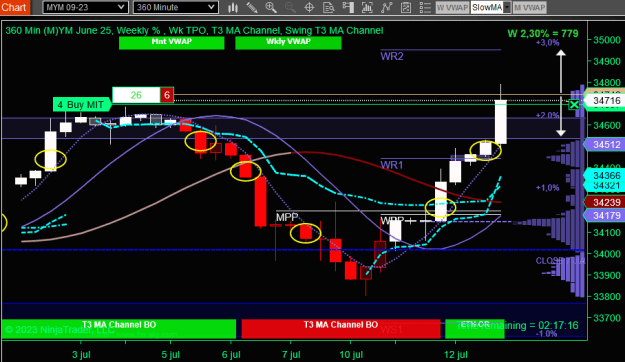Viewport: 625px width, 362px height.
Task: Click the 12 jul date label
Action: point(456,354)
